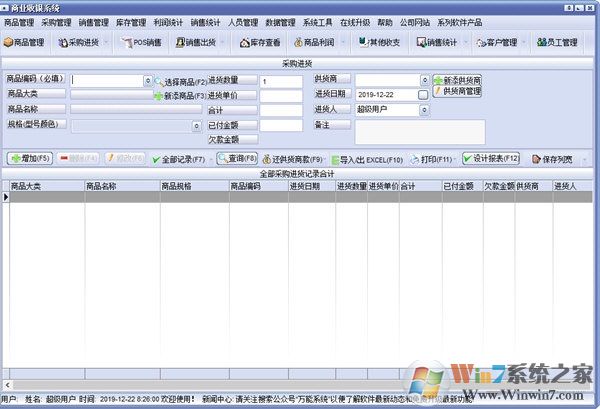Open 员工管理 toolbar icon
Image resolution: width=600 pixels, height=409 pixels.
[x=557, y=42]
